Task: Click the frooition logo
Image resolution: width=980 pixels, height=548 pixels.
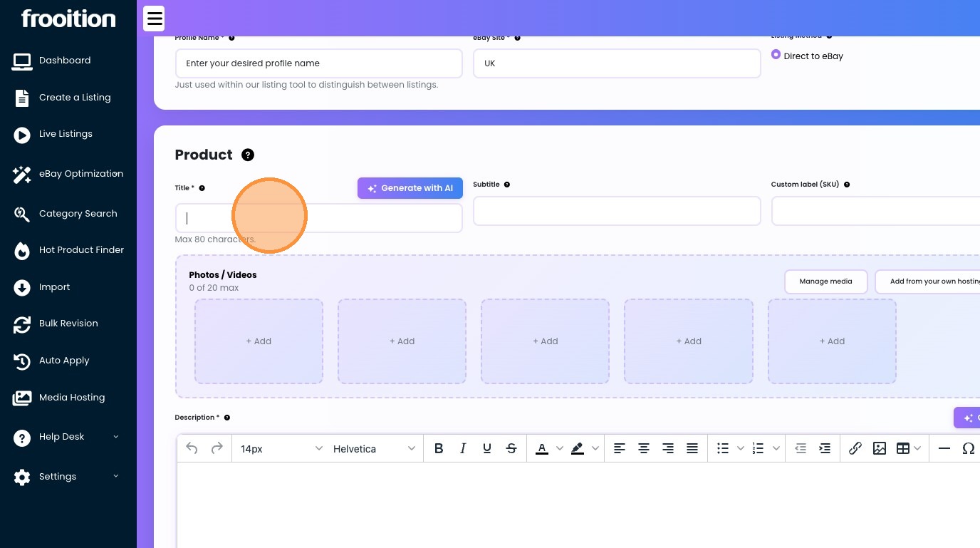Action: tap(68, 19)
